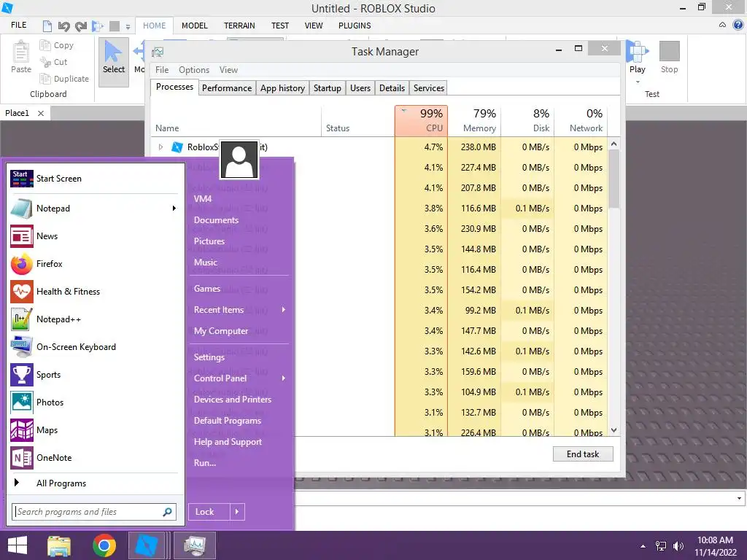Collapse the Roblox Studio ribbon
This screenshot has width=747, height=560.
tap(723, 25)
